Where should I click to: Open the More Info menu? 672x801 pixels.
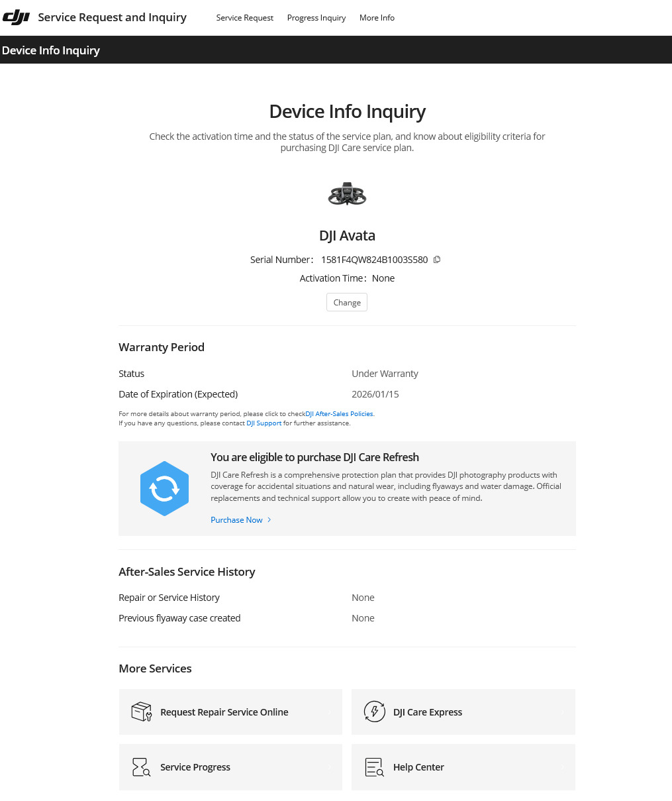377,18
